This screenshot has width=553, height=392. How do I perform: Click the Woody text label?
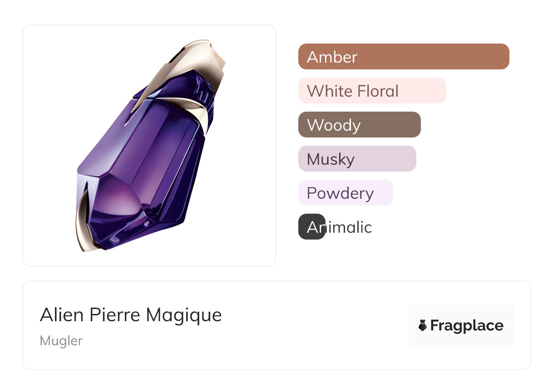pyautogui.click(x=333, y=125)
